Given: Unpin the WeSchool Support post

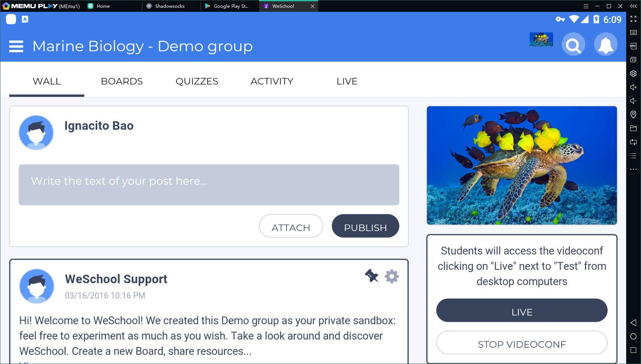Looking at the screenshot, I should coord(371,276).
